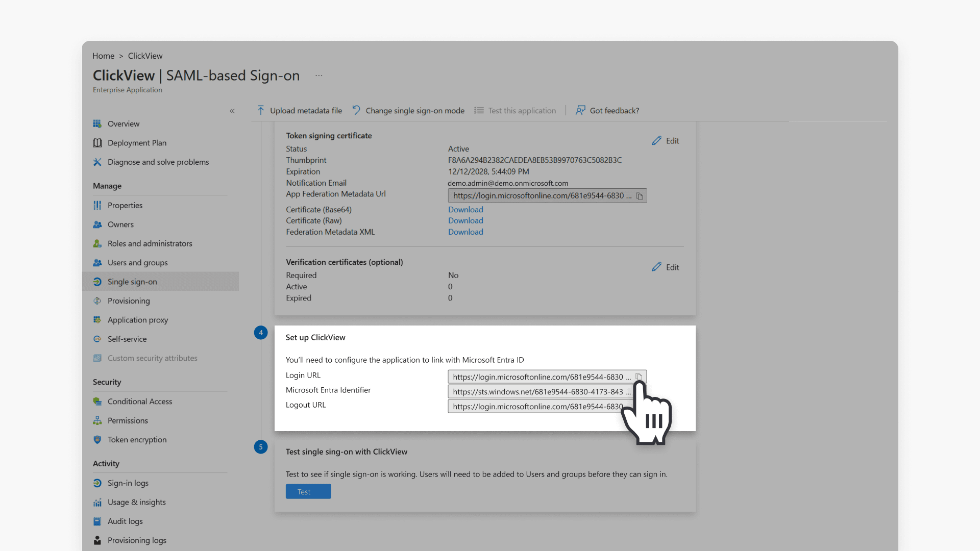
Task: Open Audit logs under Activity
Action: tap(125, 521)
